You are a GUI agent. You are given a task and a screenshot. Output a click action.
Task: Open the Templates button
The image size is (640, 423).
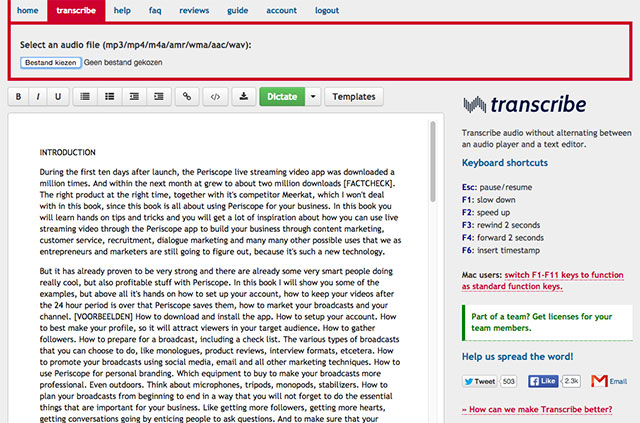(353, 97)
